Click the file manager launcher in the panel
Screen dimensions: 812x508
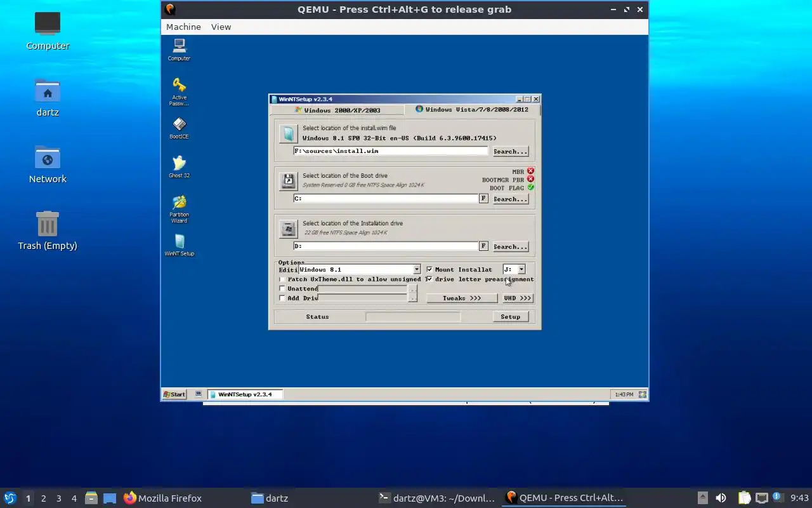[x=91, y=498]
